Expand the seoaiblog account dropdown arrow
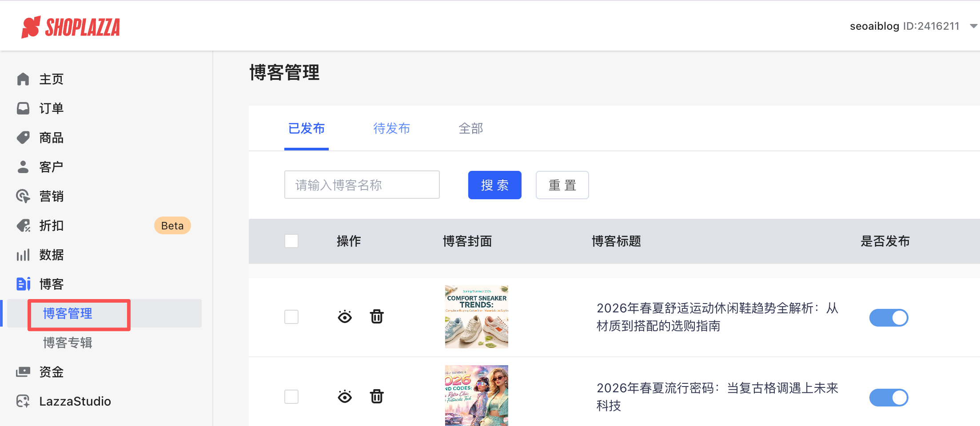The image size is (980, 426). point(973,26)
